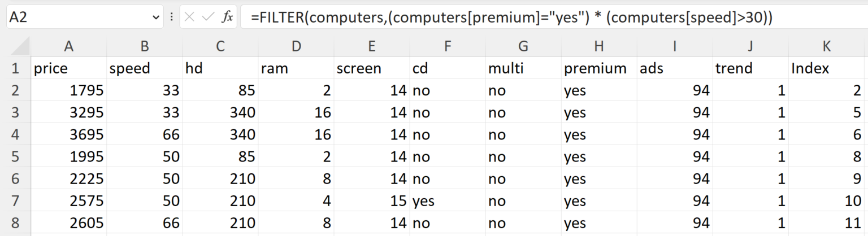Select cell with price 3695
The height and width of the screenshot is (236, 868).
(x=69, y=135)
